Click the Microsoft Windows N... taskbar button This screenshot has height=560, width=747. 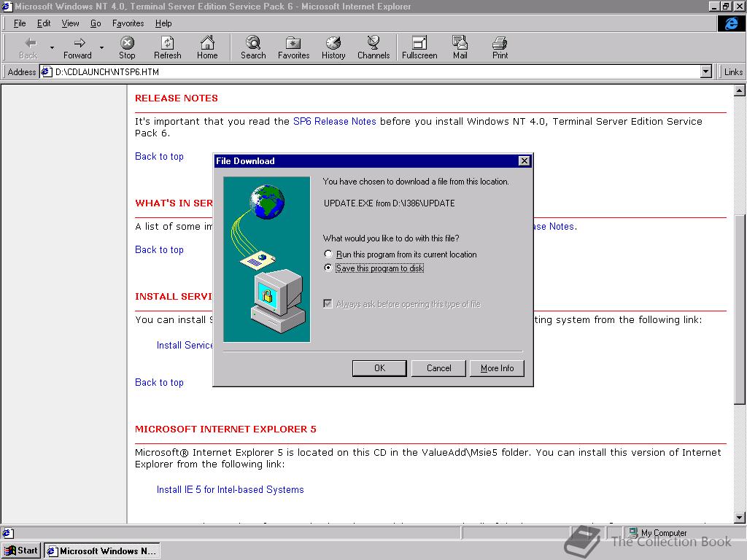(102, 551)
